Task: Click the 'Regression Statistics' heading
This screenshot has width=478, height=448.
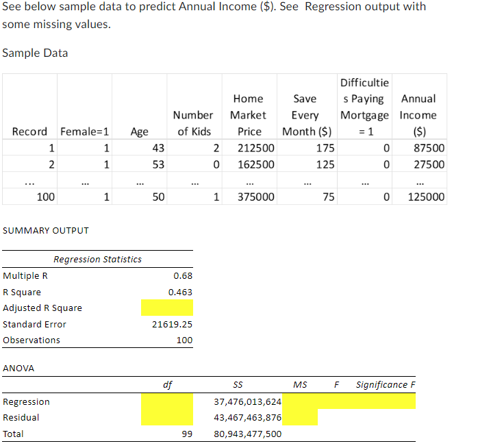Action: coord(97,259)
